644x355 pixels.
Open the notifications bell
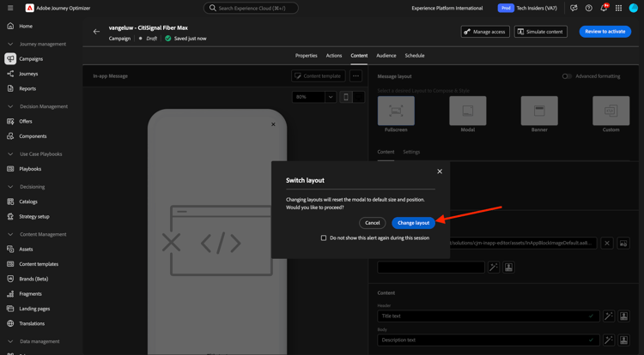pos(604,8)
